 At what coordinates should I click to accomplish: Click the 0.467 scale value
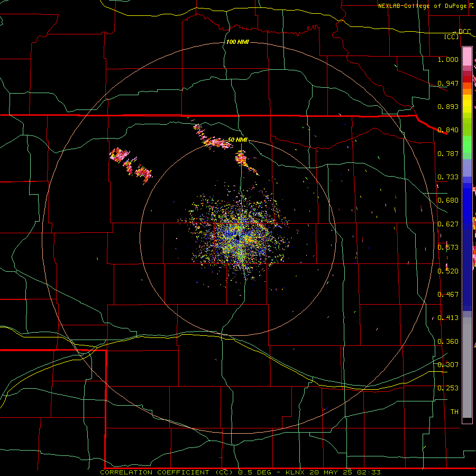448,295
